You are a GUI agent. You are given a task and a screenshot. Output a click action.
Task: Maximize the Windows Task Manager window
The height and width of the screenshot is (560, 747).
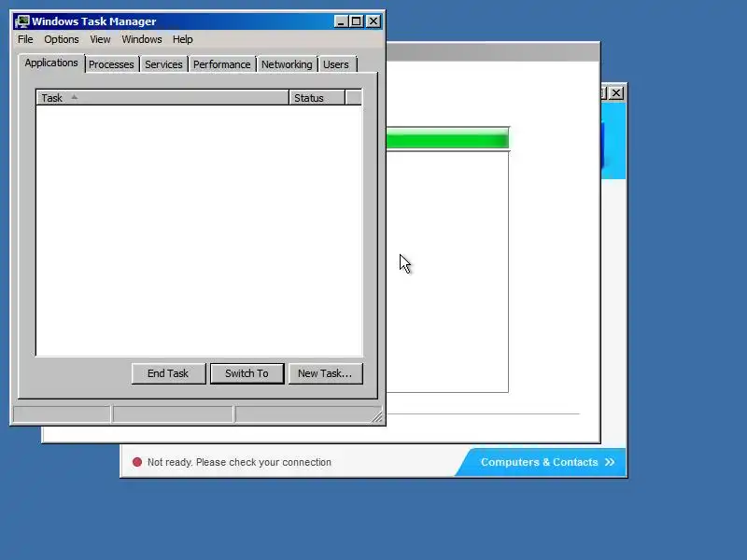pos(357,21)
